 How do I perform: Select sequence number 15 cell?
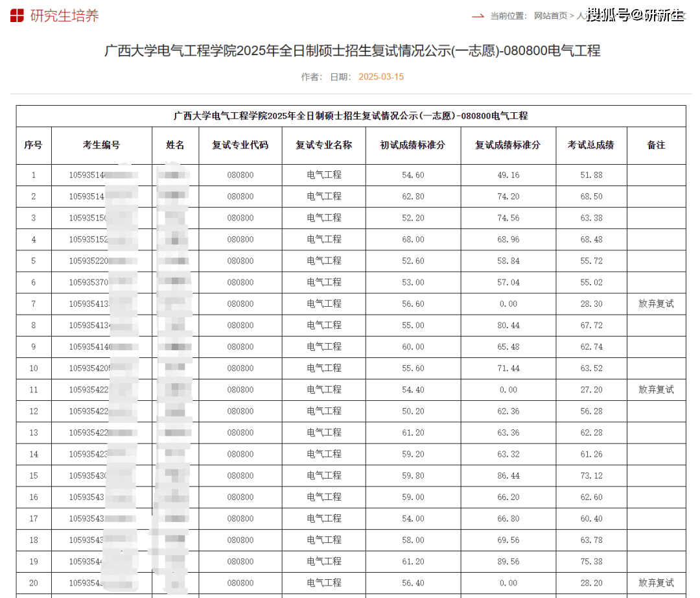pos(34,475)
